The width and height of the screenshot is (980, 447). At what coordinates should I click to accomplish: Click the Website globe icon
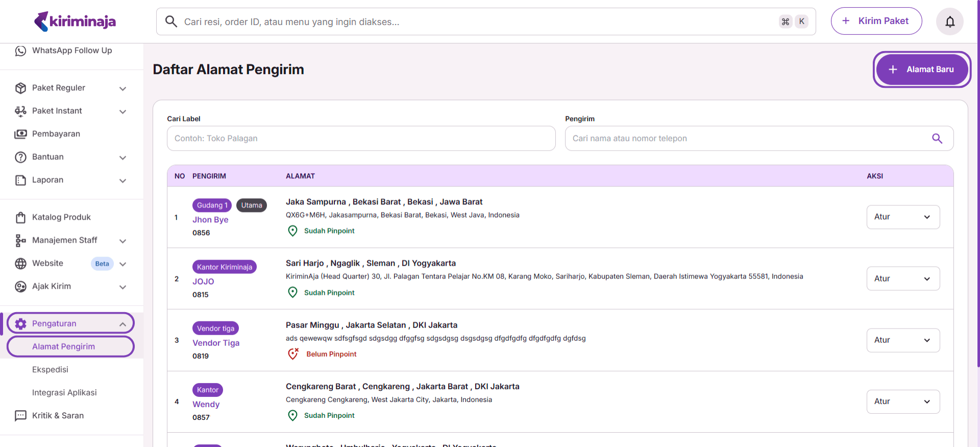click(x=20, y=264)
